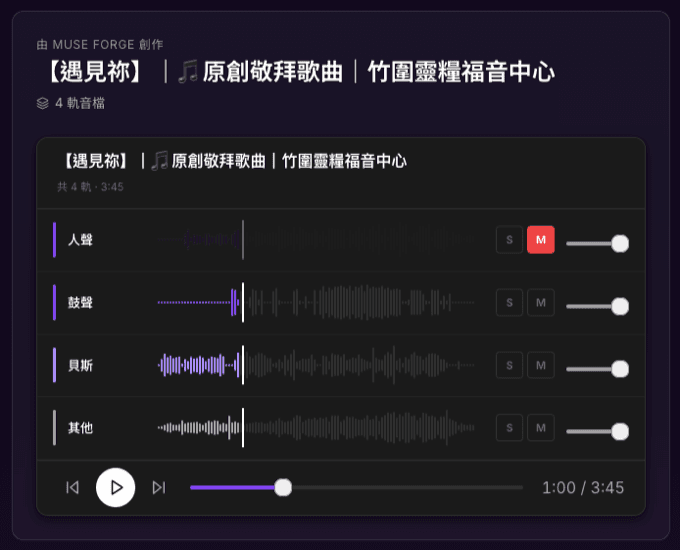This screenshot has height=550, width=680.
Task: Skip to next track
Action: [x=159, y=488]
